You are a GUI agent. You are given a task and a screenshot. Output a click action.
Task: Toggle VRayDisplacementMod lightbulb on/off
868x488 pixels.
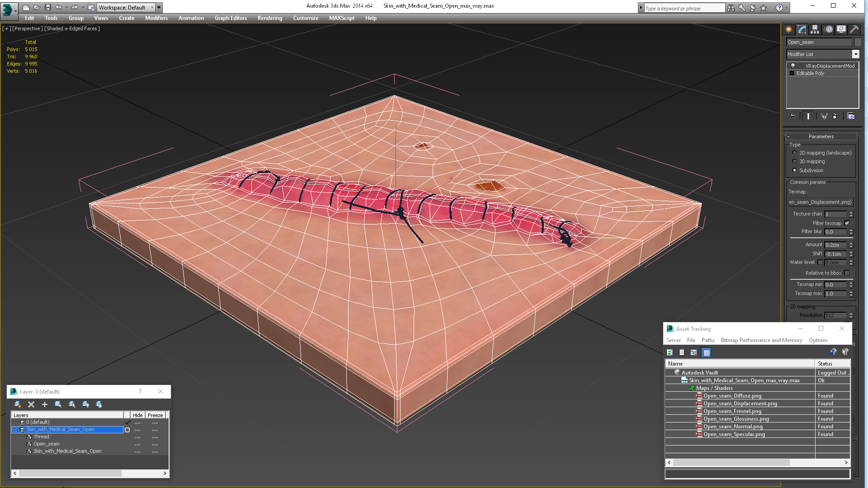tap(793, 66)
